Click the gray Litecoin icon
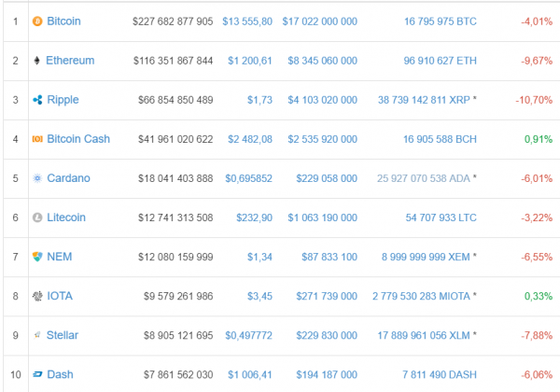 (37, 217)
